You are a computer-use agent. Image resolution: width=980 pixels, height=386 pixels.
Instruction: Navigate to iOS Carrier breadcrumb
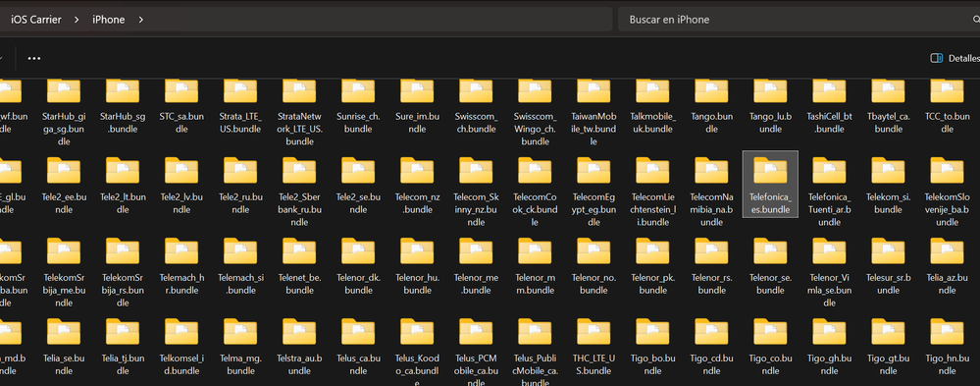(x=36, y=20)
